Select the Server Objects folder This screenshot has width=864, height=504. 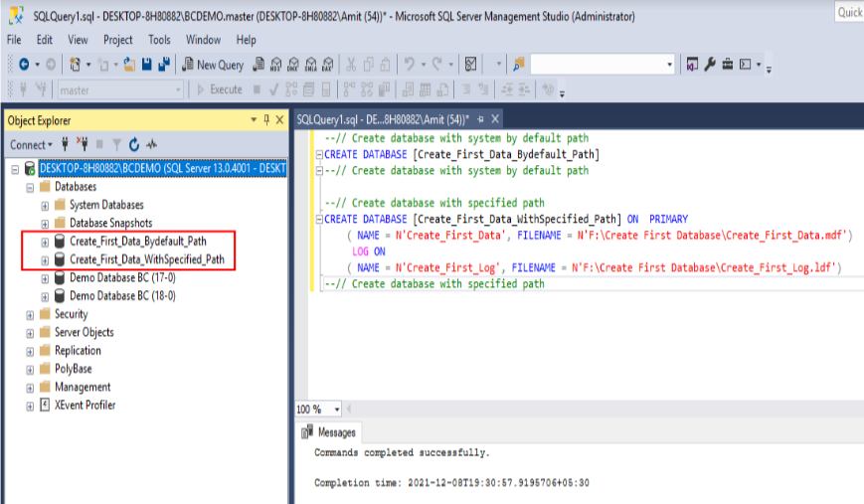pyautogui.click(x=84, y=332)
